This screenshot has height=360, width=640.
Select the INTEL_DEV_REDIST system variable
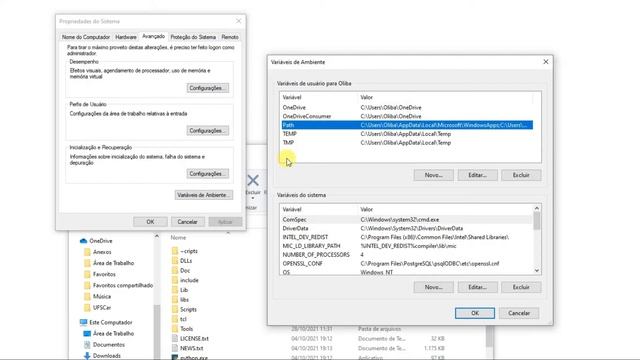point(407,237)
